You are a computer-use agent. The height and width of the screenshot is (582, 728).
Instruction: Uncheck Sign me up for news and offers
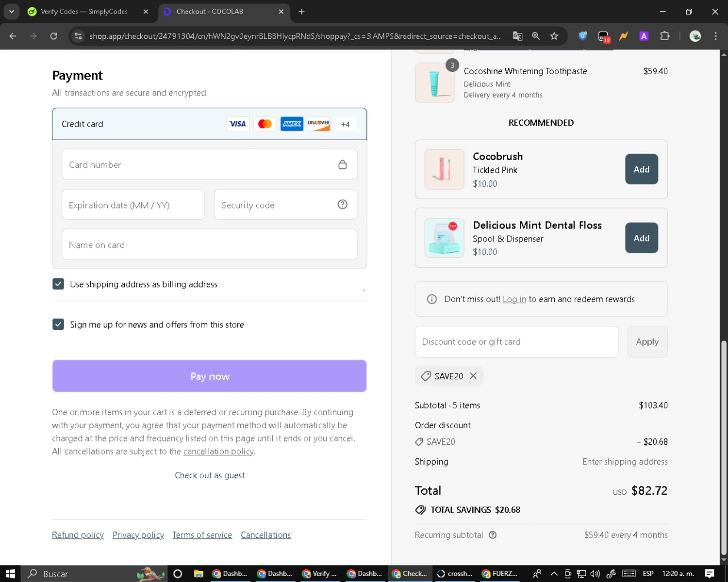click(58, 324)
